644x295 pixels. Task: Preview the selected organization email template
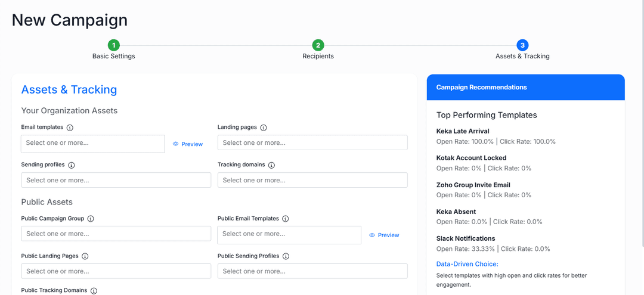coord(188,144)
